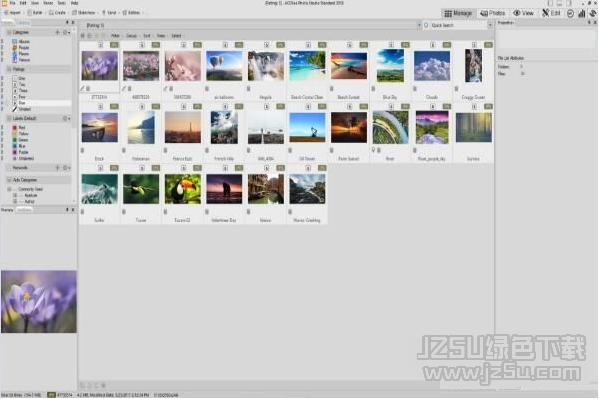Screen dimensions: 599x399
Task: Open the Tools menu
Action: [x=61, y=3]
